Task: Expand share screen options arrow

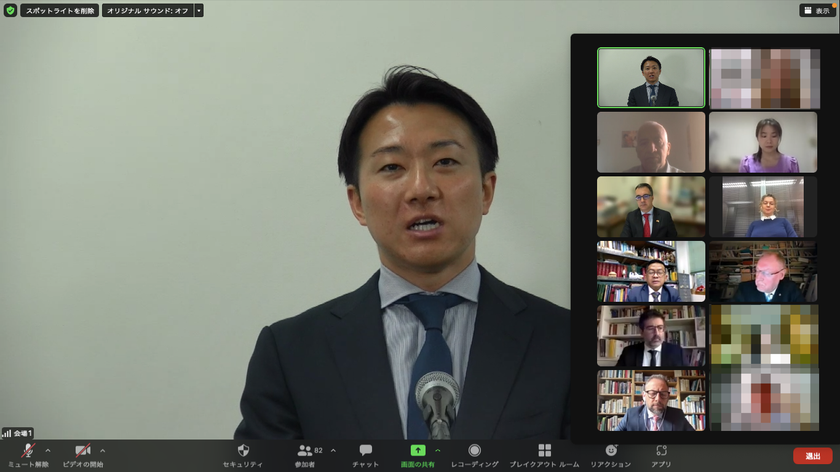Action: [x=438, y=451]
